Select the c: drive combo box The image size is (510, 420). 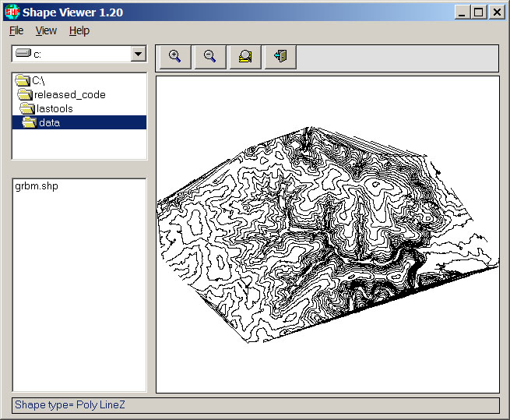79,54
